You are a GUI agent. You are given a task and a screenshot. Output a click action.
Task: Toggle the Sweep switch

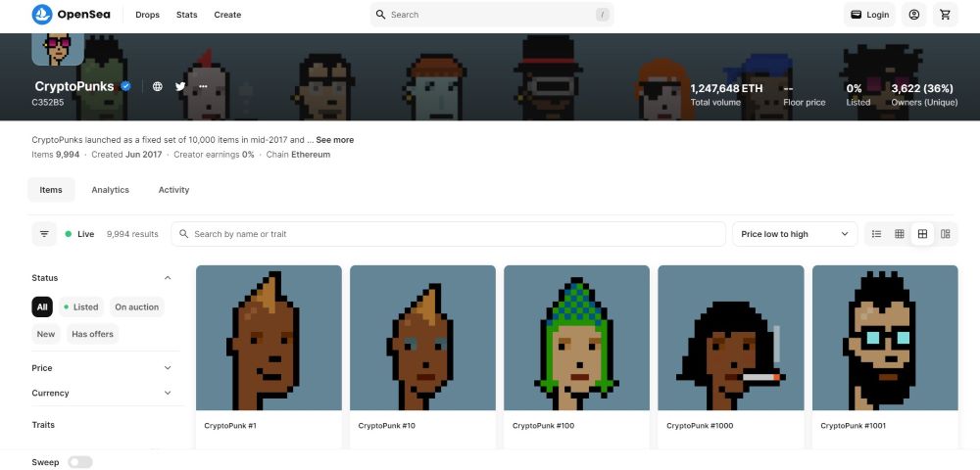click(x=80, y=462)
